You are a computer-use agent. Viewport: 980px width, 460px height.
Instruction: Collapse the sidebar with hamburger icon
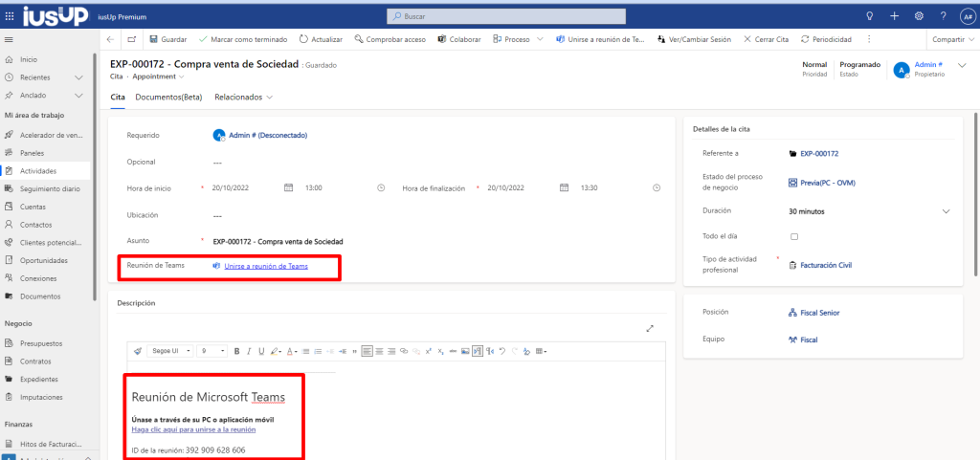(9, 39)
